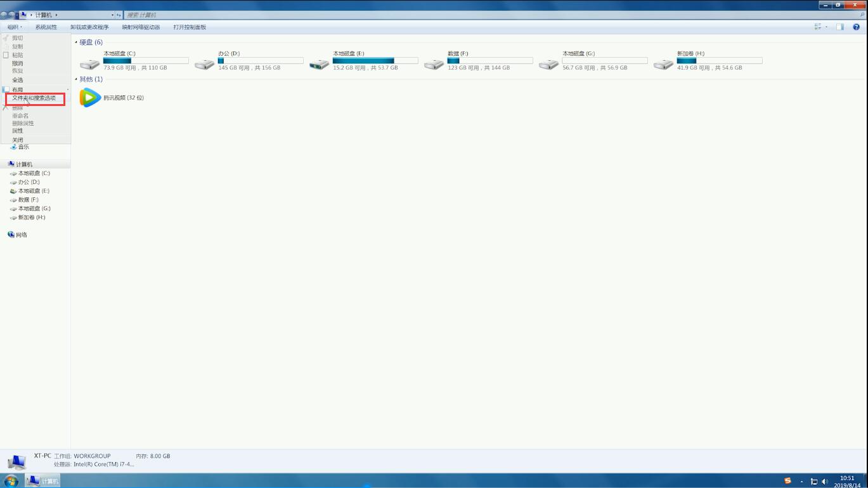The height and width of the screenshot is (488, 868).
Task: Toggle the preview pane icon
Action: coord(839,27)
